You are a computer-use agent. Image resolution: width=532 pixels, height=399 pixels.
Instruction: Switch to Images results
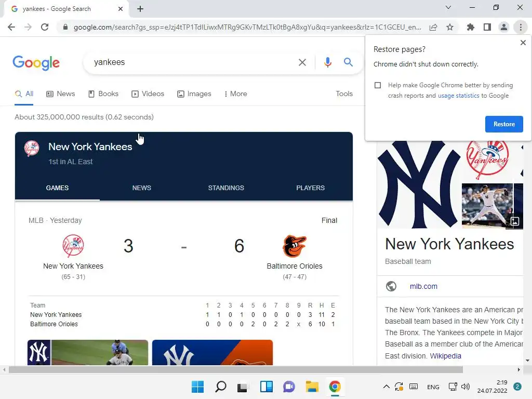coord(194,94)
